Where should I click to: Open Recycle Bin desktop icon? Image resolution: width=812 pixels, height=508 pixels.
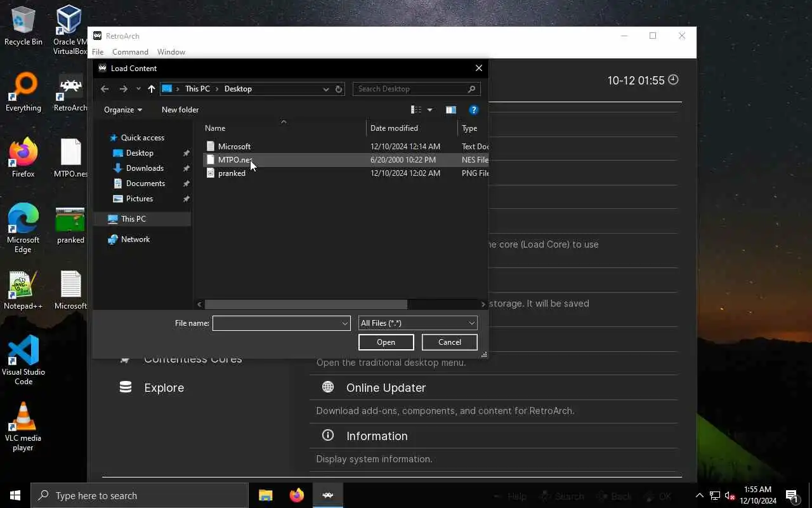[23, 27]
